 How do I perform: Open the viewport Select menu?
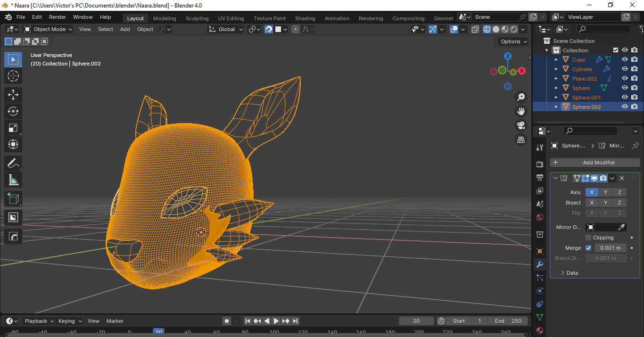click(x=106, y=29)
